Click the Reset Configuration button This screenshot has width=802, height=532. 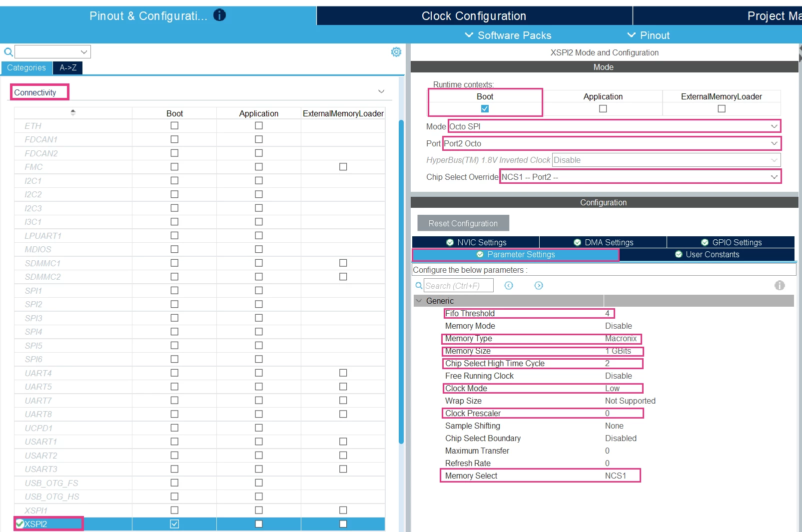pyautogui.click(x=463, y=223)
